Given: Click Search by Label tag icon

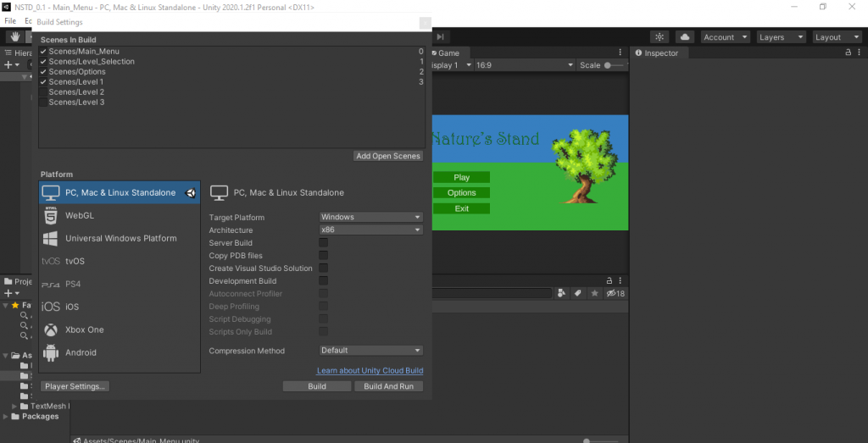Looking at the screenshot, I should coord(577,293).
